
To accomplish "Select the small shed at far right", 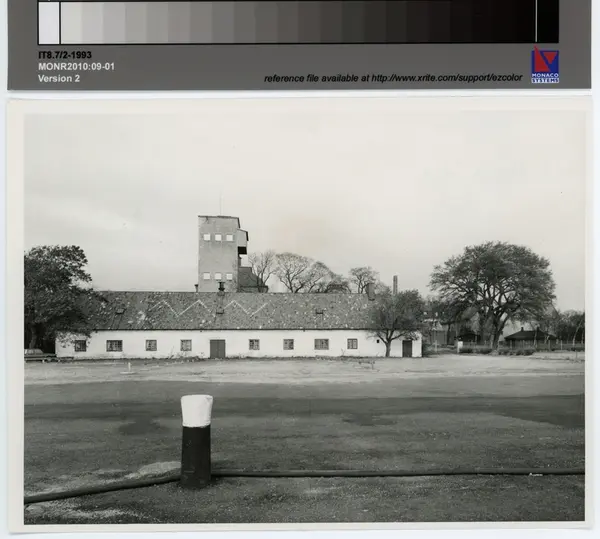I will click(528, 338).
